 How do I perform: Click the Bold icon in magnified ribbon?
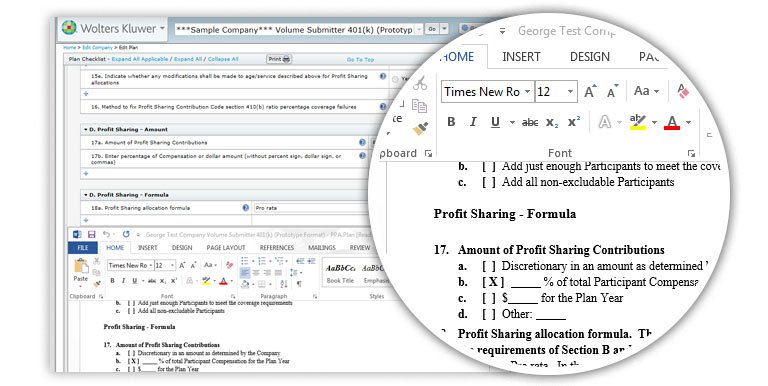tap(451, 122)
